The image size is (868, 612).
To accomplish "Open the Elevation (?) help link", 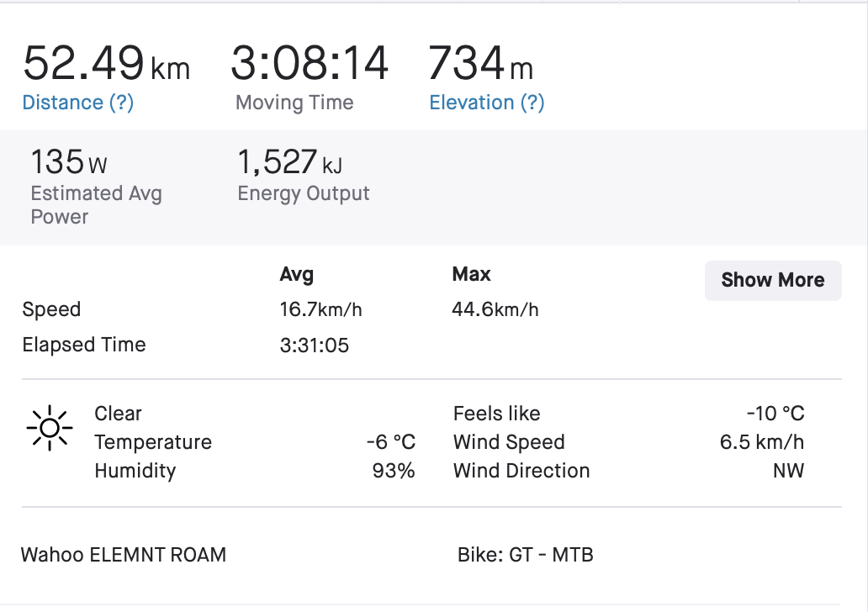I will point(487,103).
